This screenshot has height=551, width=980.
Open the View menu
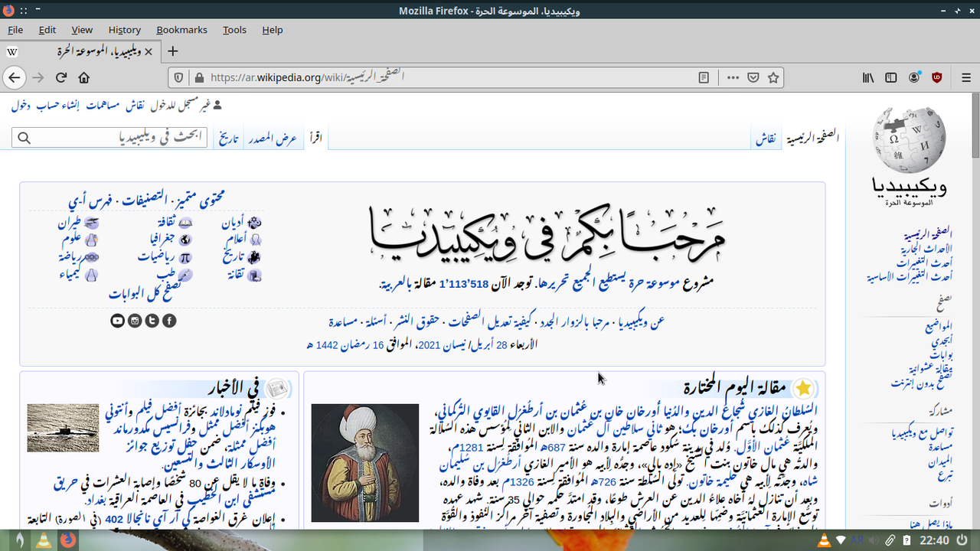click(x=82, y=30)
